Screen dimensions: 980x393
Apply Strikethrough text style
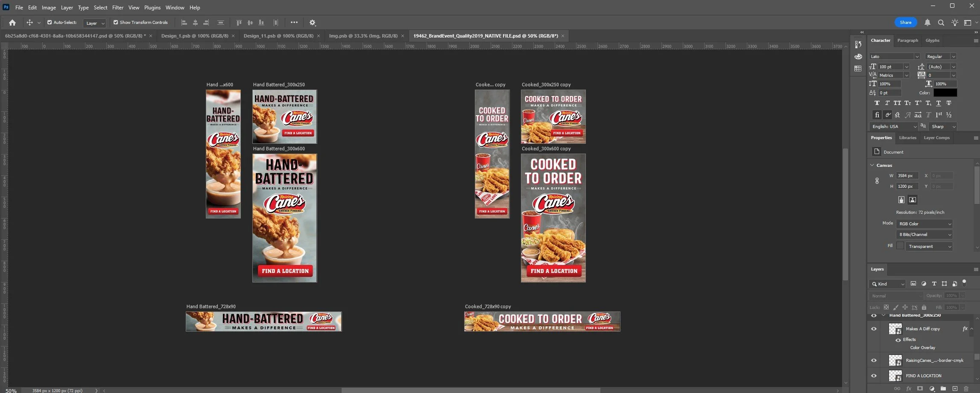point(949,103)
